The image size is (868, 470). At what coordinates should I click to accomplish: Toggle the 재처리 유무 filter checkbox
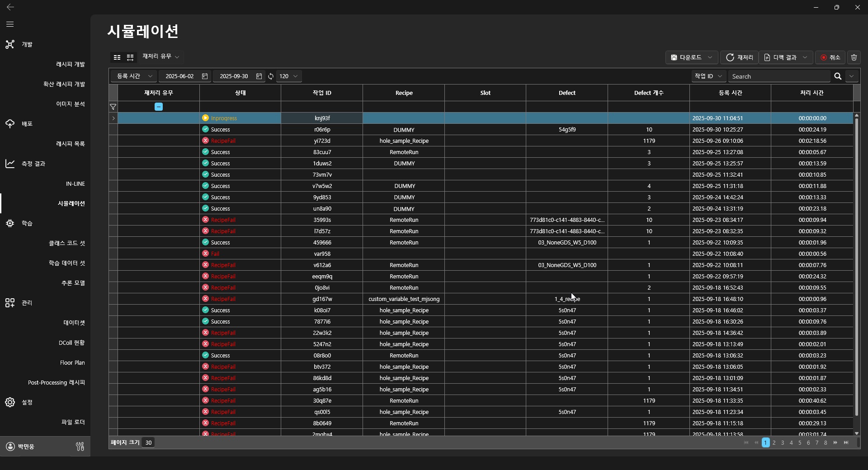click(159, 107)
